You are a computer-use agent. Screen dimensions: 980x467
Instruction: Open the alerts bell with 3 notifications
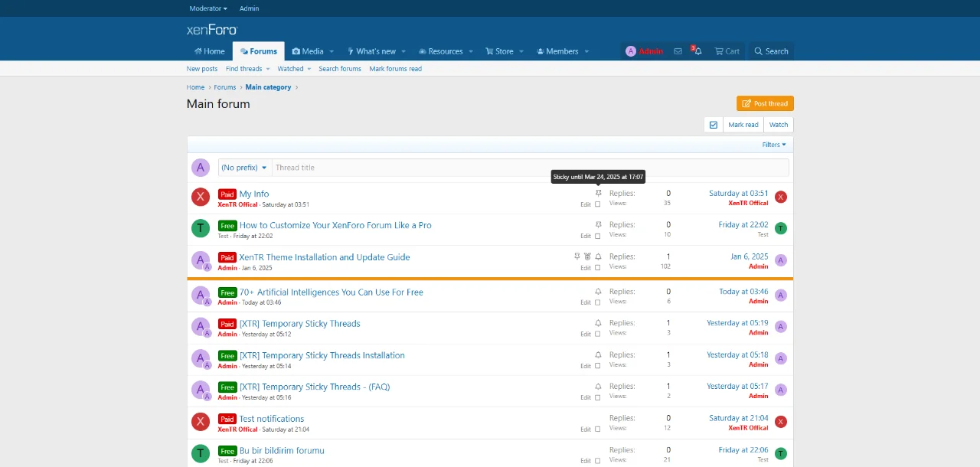[697, 51]
